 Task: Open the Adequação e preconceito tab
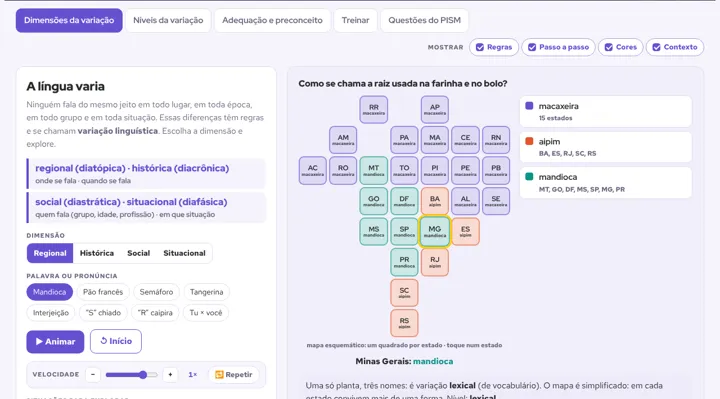[x=272, y=20]
